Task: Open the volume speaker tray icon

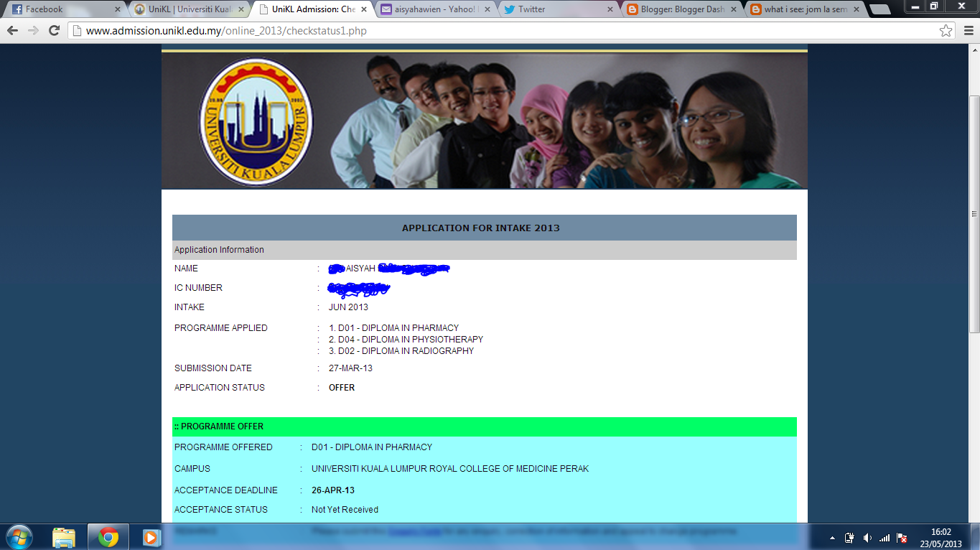Action: click(x=867, y=538)
